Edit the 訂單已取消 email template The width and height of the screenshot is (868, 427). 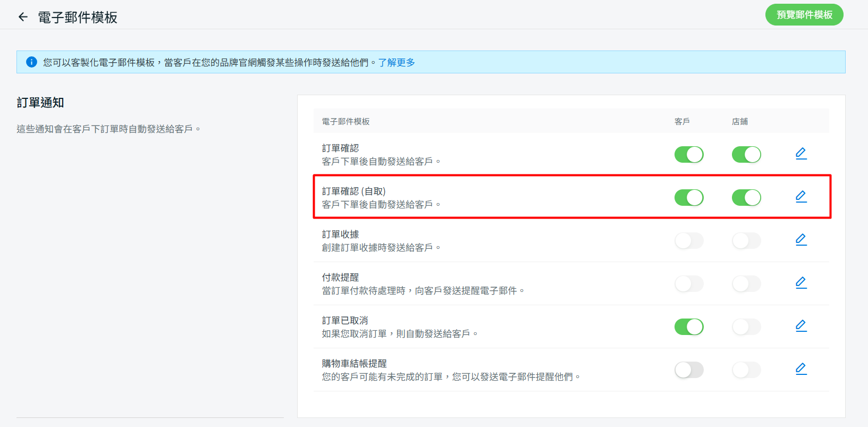[x=801, y=326]
